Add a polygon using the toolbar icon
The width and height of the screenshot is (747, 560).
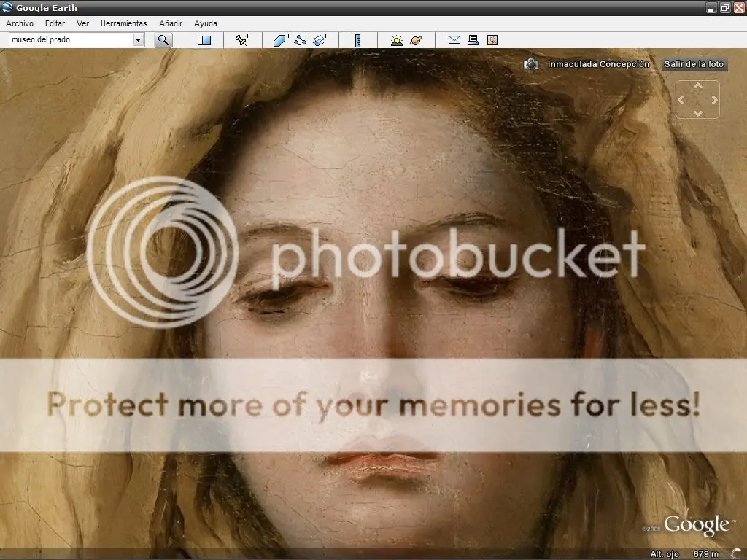tap(281, 40)
